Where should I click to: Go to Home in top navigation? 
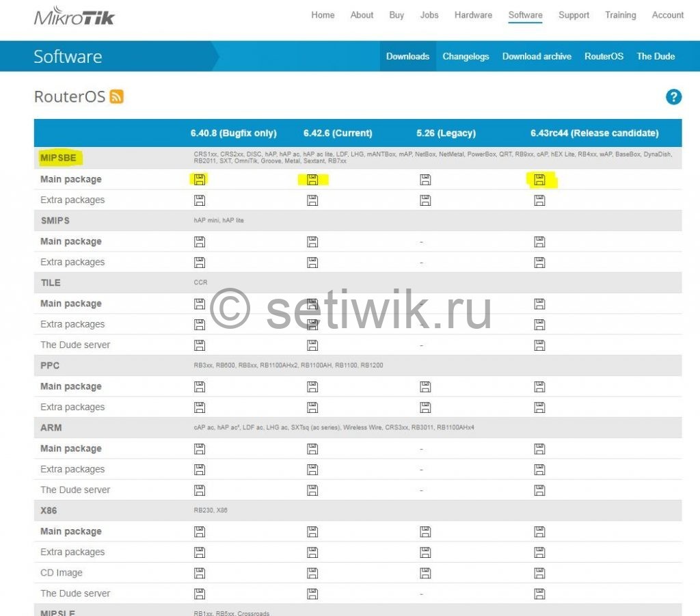(x=323, y=15)
